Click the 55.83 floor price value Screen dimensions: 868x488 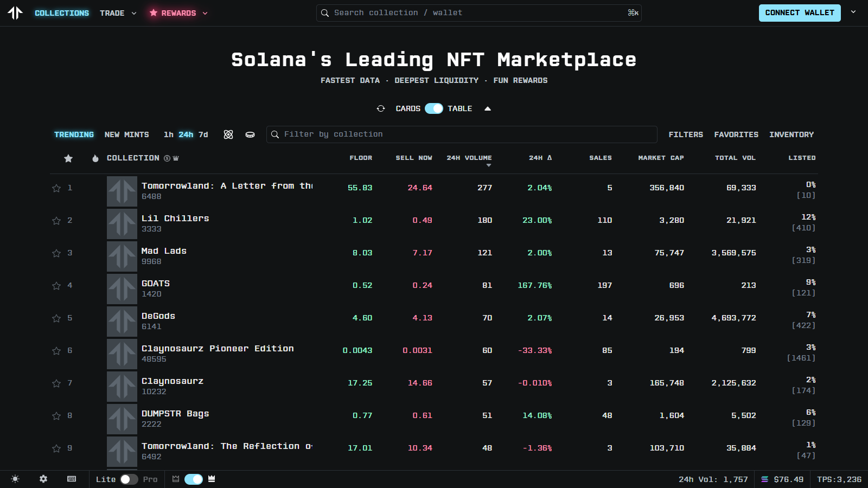click(x=360, y=188)
